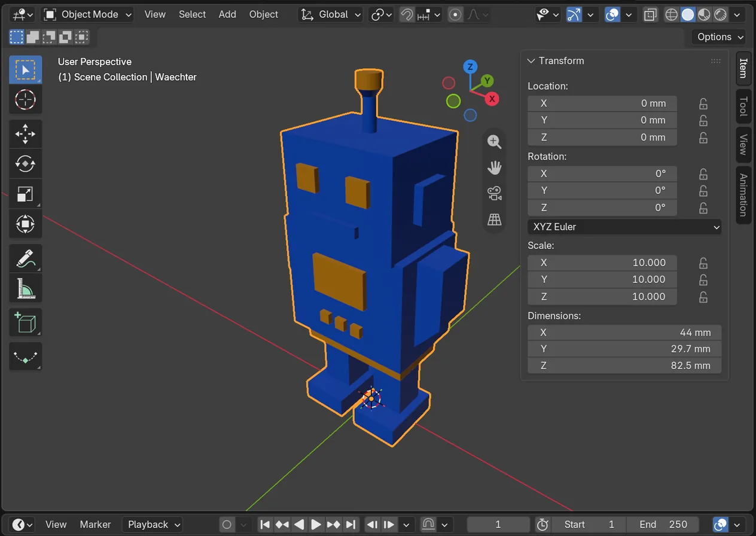Jump to the last frame
The image size is (756, 536).
tap(351, 525)
